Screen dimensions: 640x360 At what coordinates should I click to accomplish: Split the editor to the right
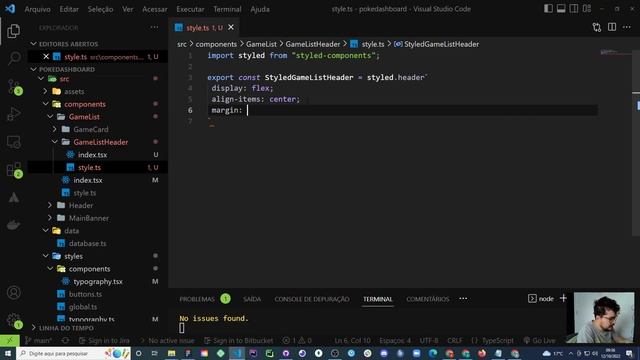611,27
